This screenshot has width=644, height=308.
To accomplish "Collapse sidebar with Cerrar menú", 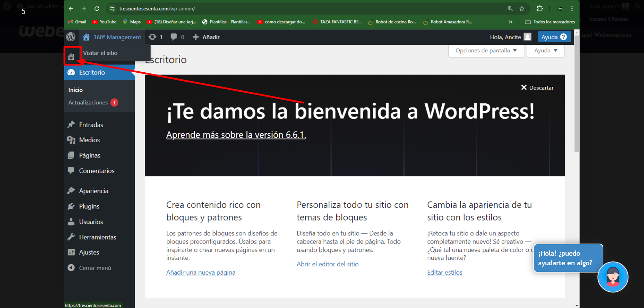I will pos(90,268).
